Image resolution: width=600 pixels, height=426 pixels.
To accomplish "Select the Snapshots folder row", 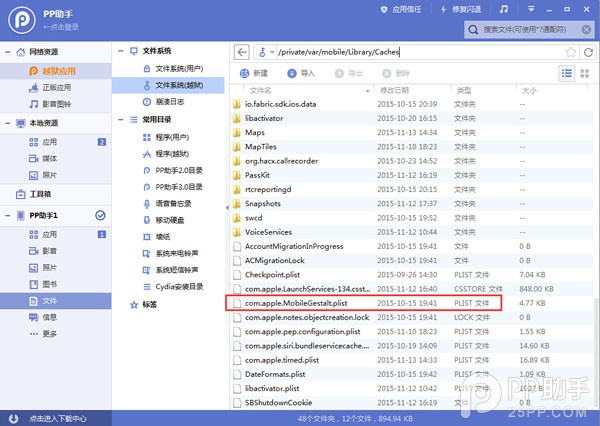I will click(x=409, y=204).
